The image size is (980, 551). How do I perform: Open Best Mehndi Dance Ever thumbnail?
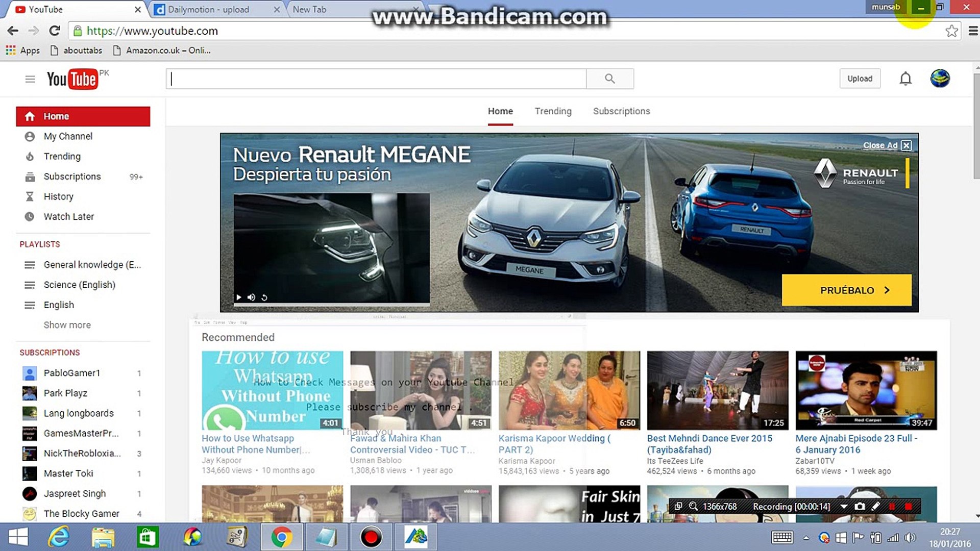[717, 390]
